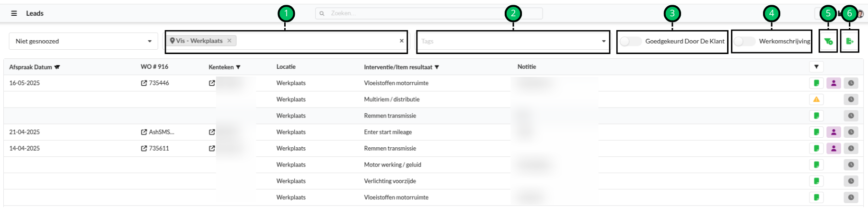This screenshot has height=209, width=868.
Task: Expand the Tags dropdown
Action: pos(603,41)
